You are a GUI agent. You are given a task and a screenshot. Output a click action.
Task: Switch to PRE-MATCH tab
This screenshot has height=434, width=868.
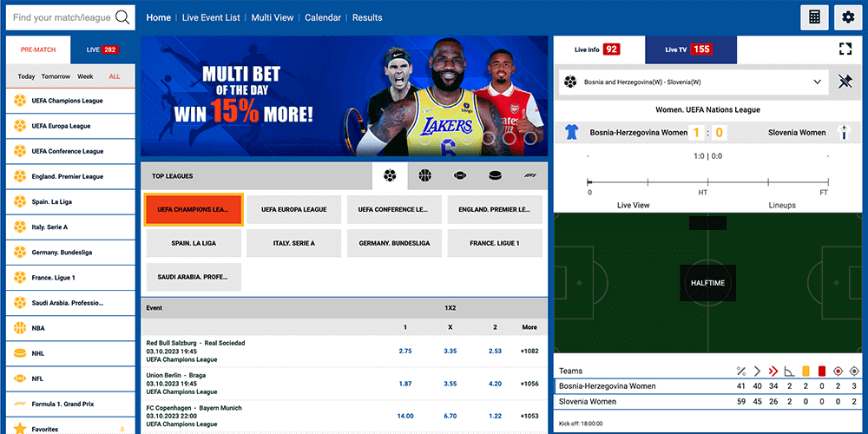(38, 49)
